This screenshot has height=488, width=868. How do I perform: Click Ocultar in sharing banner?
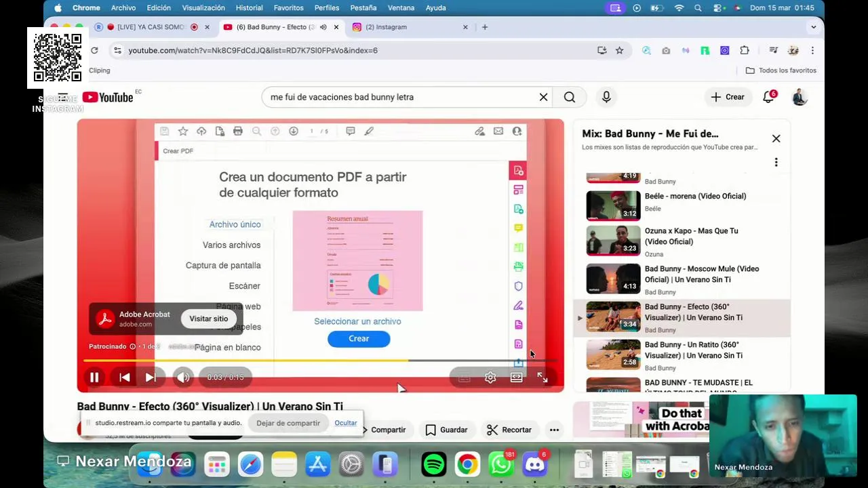coord(346,423)
